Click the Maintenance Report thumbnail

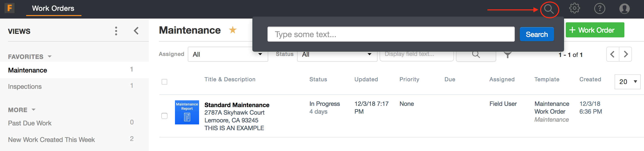(x=187, y=112)
